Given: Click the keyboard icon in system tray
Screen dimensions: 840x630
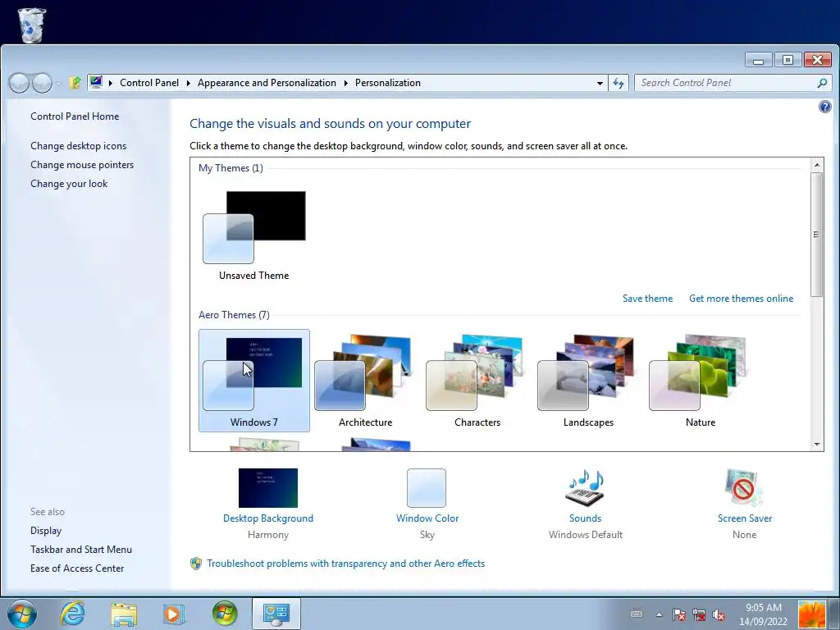Looking at the screenshot, I should [637, 614].
